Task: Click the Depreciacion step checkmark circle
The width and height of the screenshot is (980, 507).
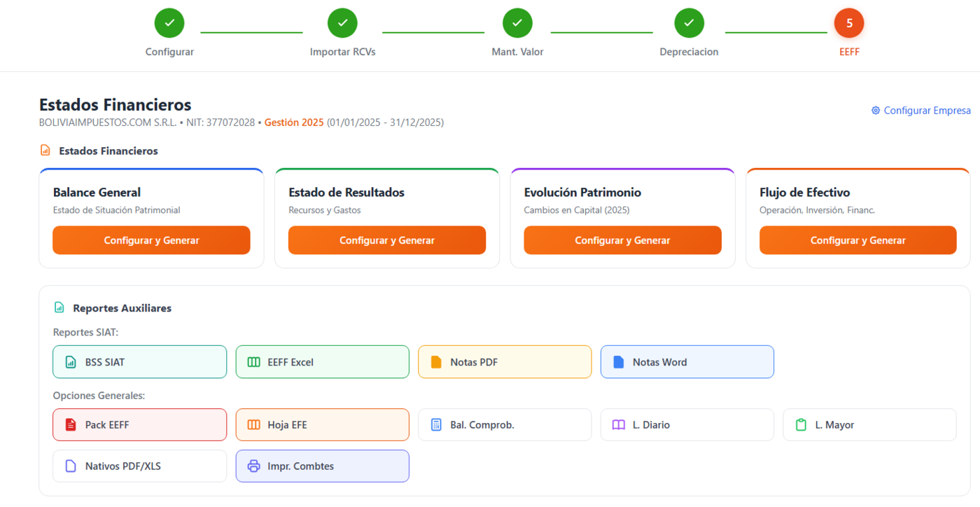Action: coord(689,23)
